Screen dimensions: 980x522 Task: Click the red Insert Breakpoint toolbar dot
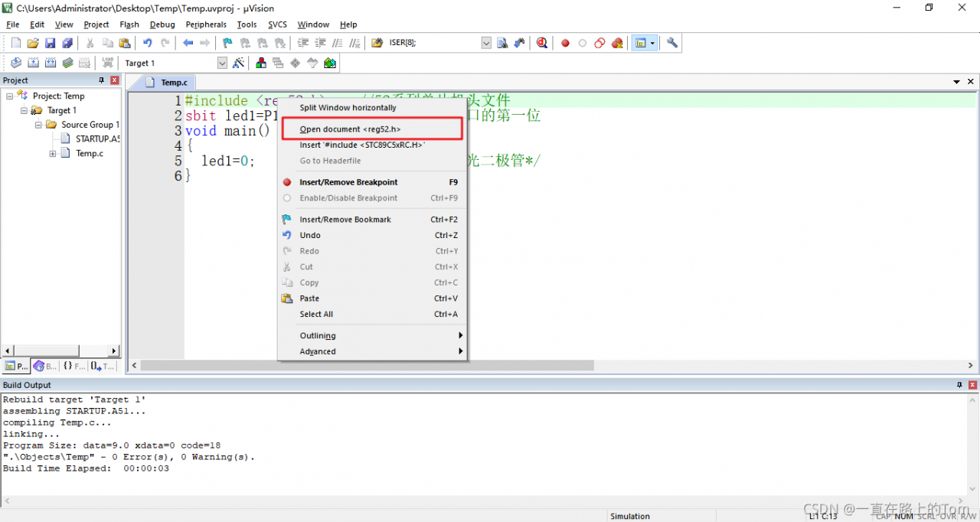(x=565, y=44)
